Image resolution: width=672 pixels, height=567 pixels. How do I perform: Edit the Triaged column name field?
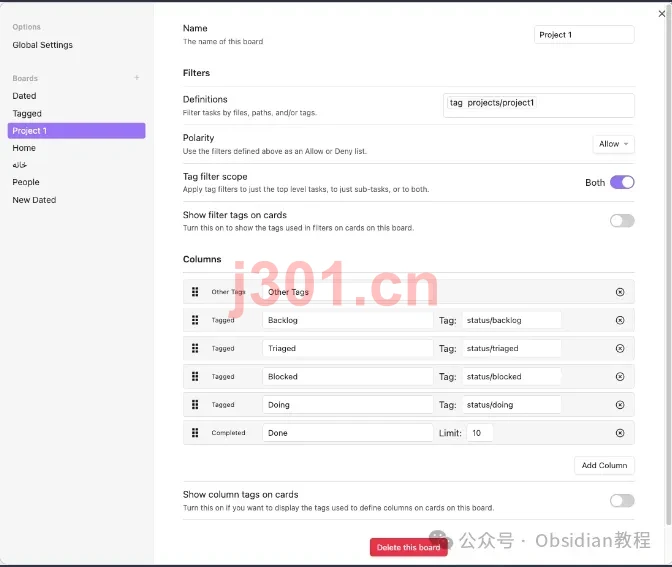coord(348,348)
